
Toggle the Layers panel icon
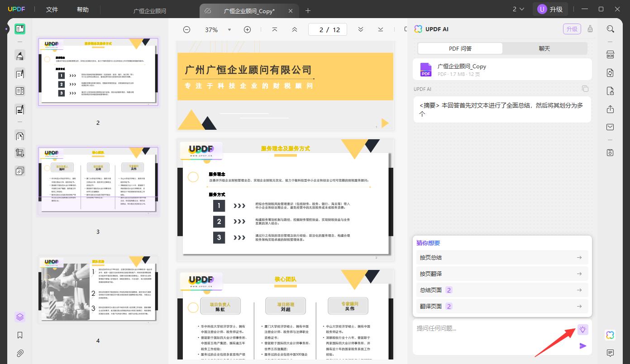[x=19, y=317]
